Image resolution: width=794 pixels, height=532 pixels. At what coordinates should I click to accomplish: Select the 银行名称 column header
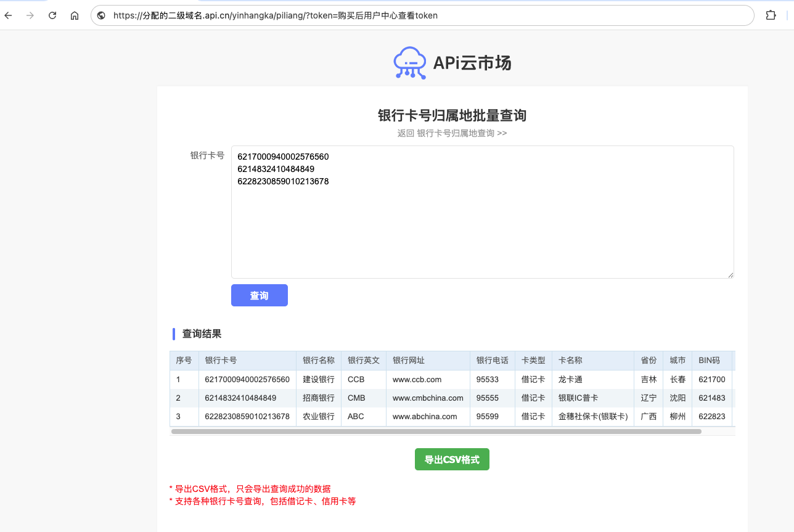[x=318, y=361]
